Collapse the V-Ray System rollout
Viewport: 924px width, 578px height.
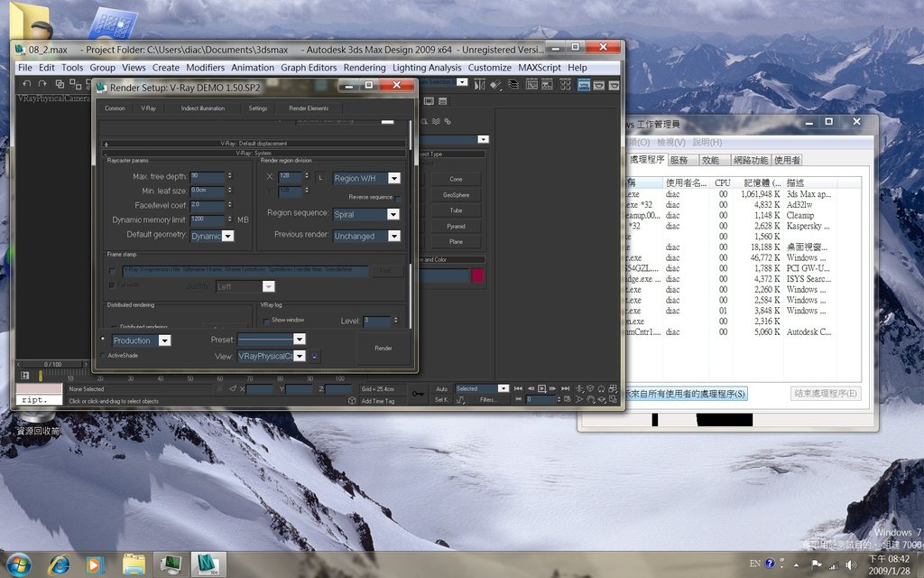coord(254,153)
